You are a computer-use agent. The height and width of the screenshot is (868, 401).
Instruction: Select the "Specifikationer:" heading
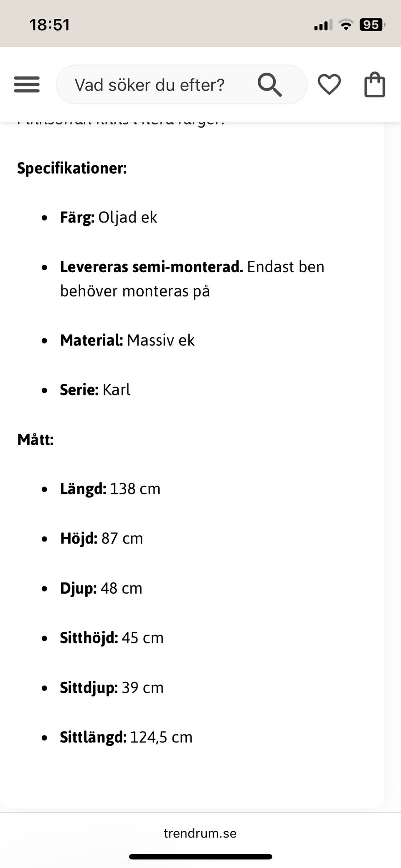(x=72, y=168)
